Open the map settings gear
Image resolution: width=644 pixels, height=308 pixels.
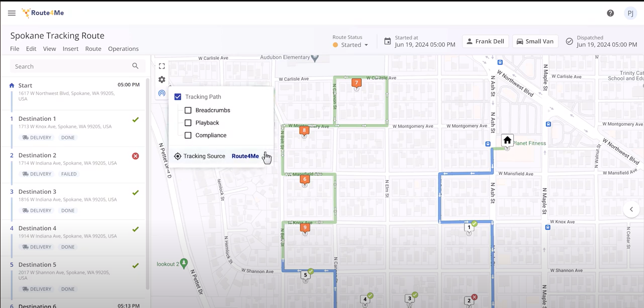click(162, 80)
